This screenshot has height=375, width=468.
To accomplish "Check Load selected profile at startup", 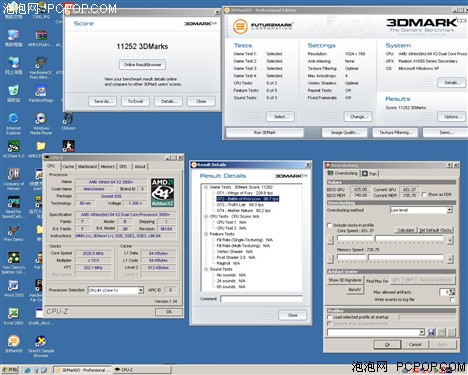I will point(329,317).
